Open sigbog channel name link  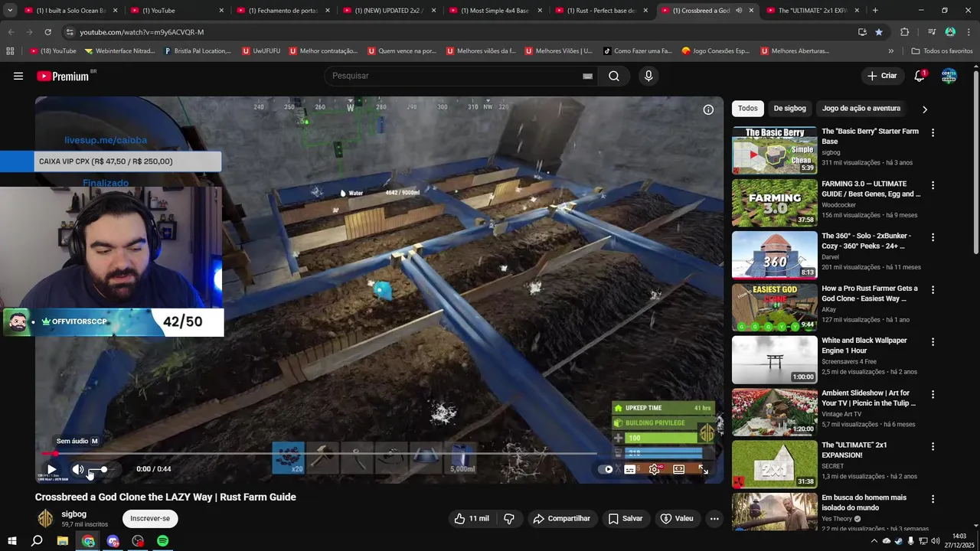pyautogui.click(x=73, y=514)
